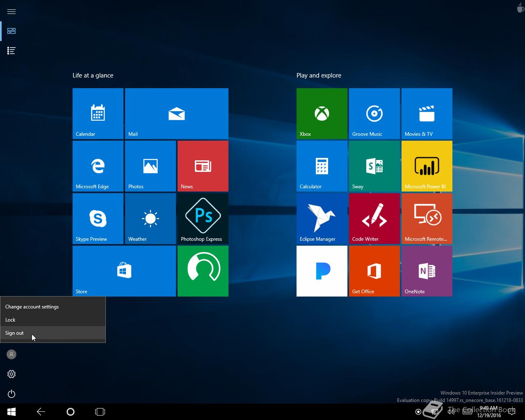Image resolution: width=525 pixels, height=420 pixels.
Task: Open the Action Center notifications icon
Action: (x=511, y=412)
